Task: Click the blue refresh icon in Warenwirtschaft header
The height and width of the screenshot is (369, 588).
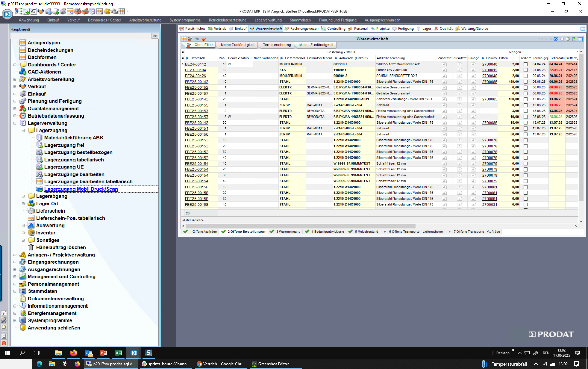Action: point(556,39)
